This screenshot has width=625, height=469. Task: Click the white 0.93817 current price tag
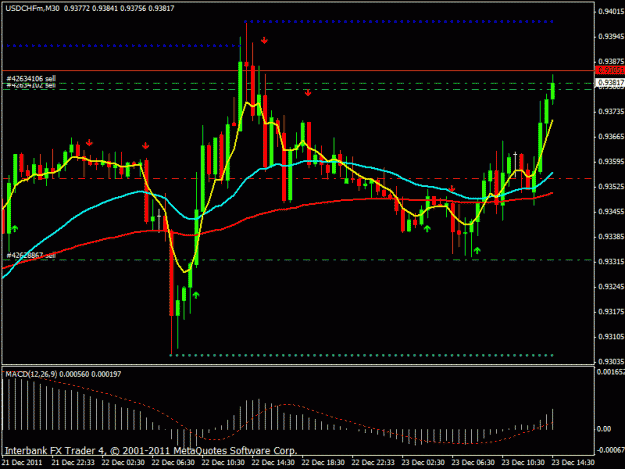coord(610,82)
